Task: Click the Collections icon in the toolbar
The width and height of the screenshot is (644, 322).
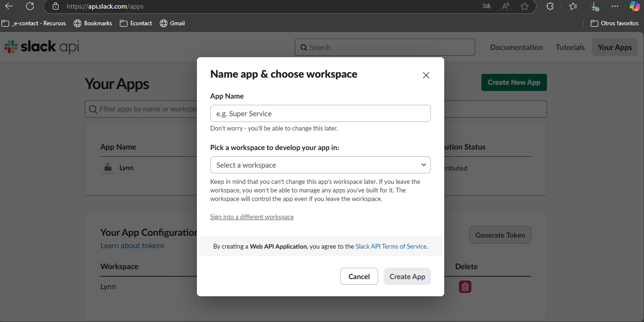Action: [573, 6]
